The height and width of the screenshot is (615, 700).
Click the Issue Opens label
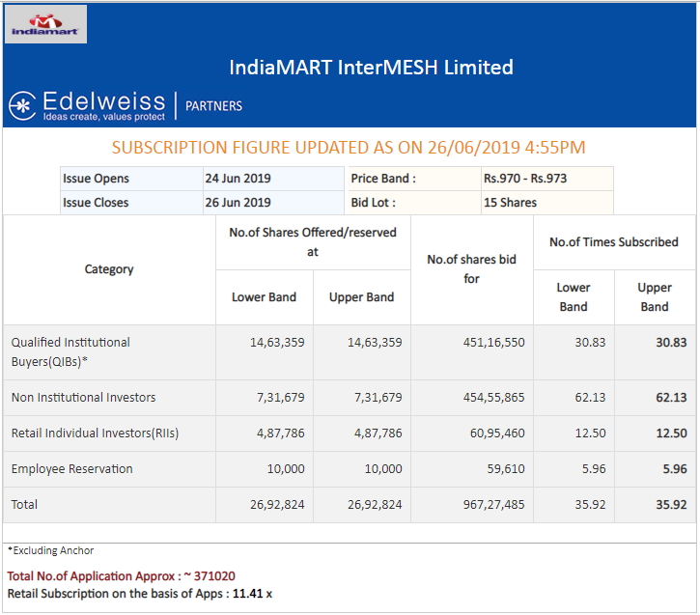pyautogui.click(x=96, y=179)
